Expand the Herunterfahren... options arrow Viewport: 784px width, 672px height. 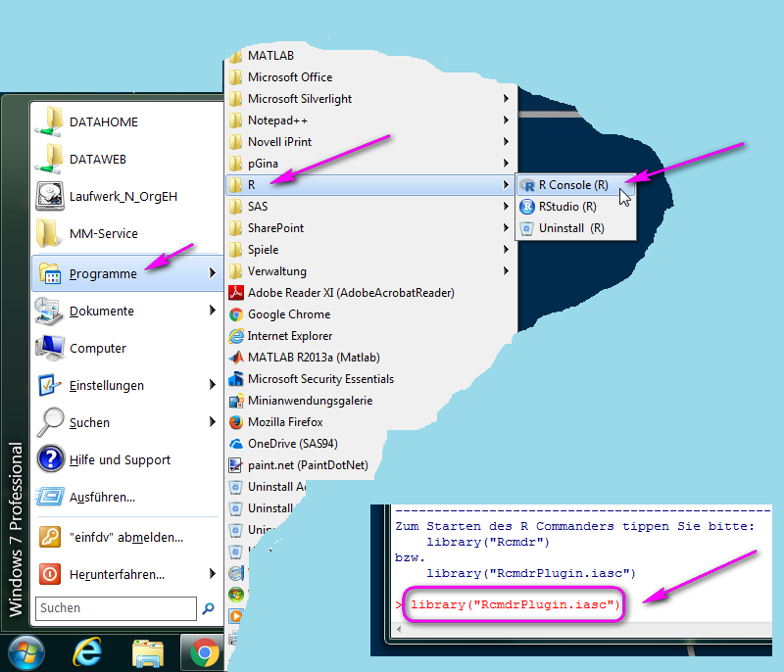[x=213, y=574]
